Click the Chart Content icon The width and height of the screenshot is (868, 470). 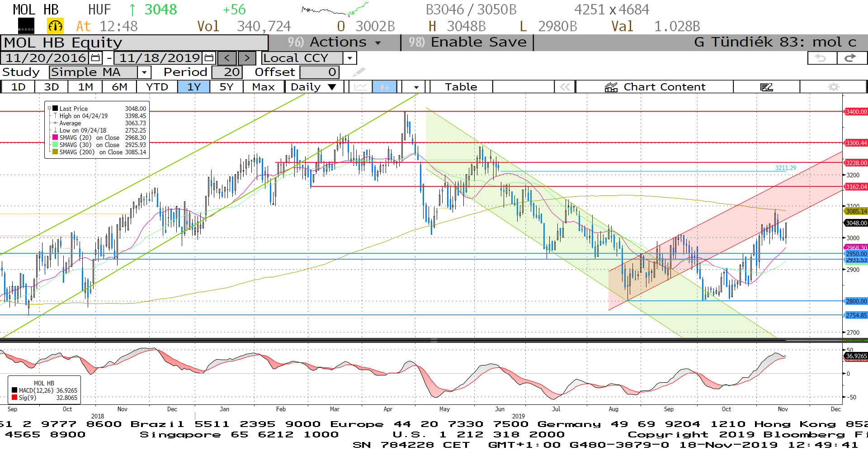point(611,87)
